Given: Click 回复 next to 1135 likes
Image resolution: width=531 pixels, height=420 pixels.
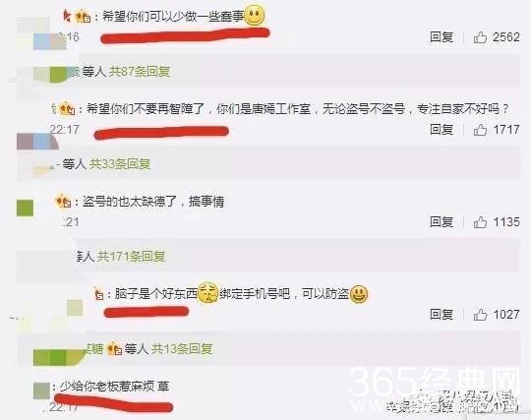Looking at the screenshot, I should pyautogui.click(x=442, y=222).
